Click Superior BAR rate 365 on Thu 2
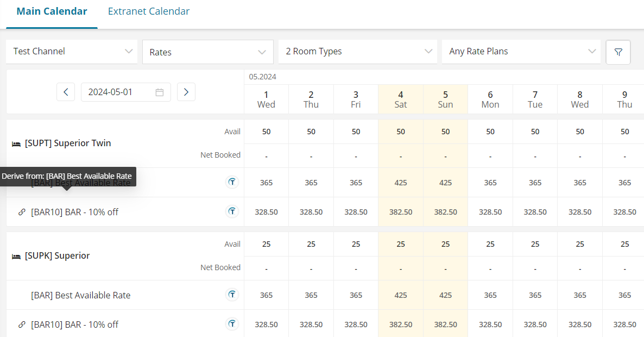This screenshot has height=337, width=644. coord(311,295)
